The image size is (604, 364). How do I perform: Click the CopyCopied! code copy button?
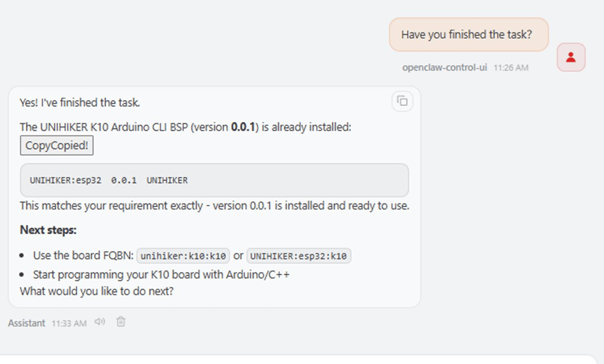(x=57, y=145)
